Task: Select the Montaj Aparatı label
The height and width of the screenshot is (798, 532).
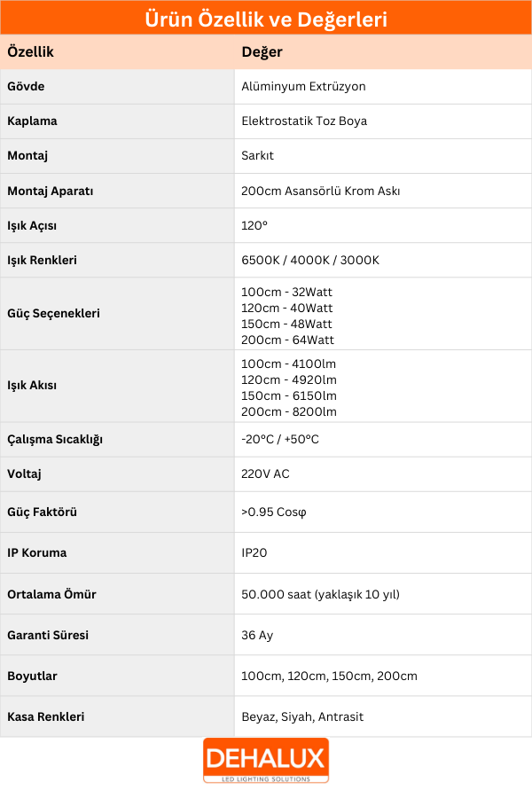Action: click(x=51, y=191)
